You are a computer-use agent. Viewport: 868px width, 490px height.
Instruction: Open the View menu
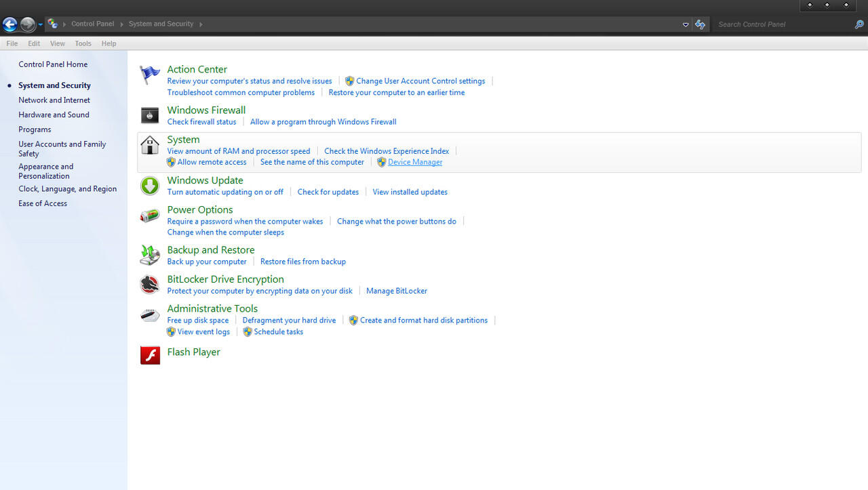pyautogui.click(x=58, y=43)
